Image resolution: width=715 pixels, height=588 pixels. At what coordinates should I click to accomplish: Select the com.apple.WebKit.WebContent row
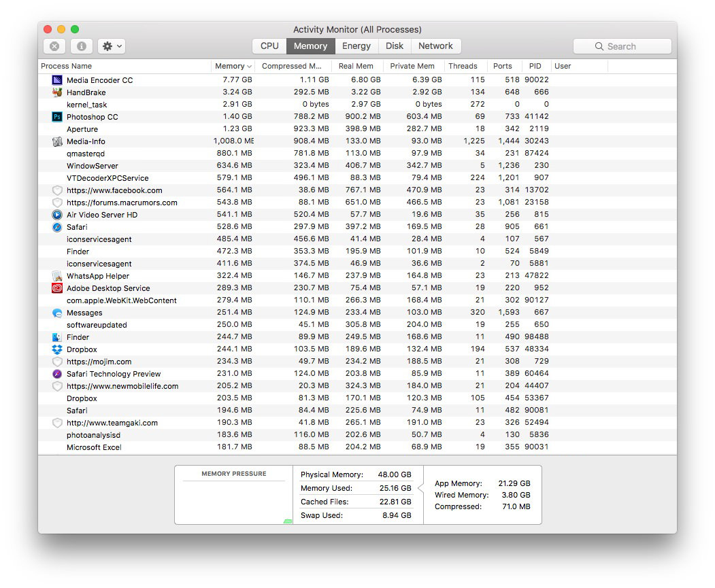pos(357,300)
